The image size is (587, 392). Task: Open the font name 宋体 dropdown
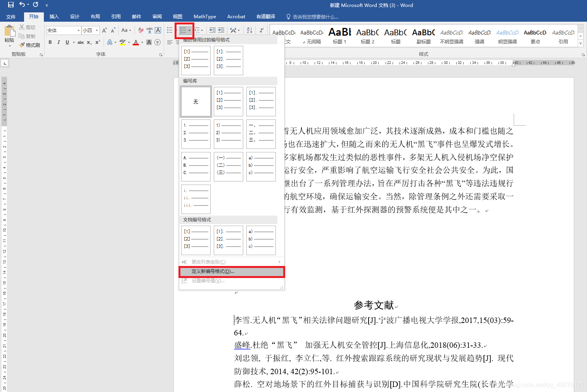[78, 30]
